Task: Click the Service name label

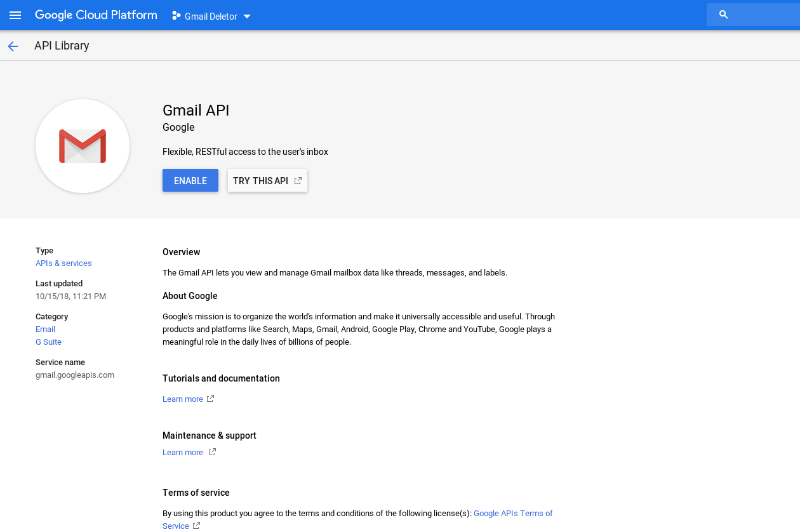Action: pos(60,362)
